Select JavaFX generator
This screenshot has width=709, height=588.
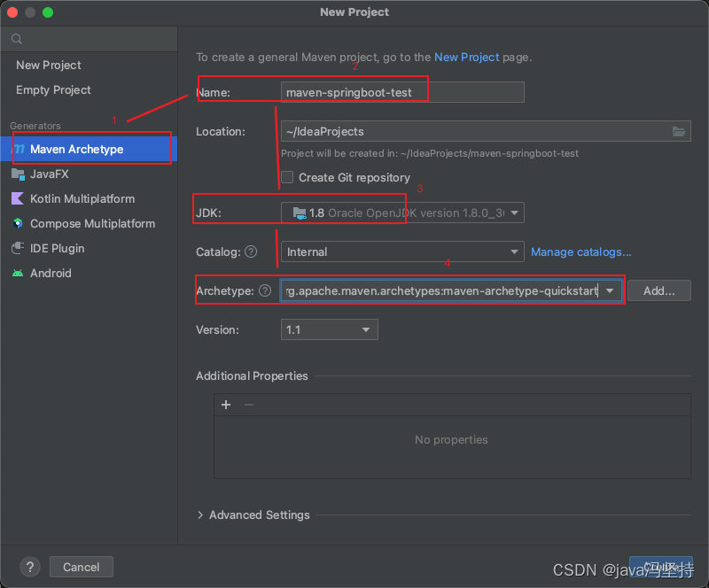click(90, 174)
